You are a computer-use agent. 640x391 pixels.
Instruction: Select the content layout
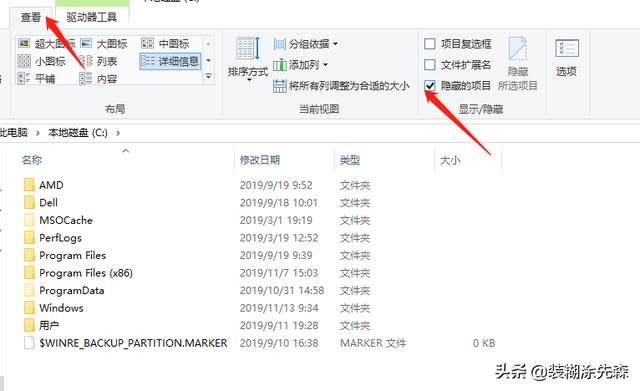[x=98, y=78]
